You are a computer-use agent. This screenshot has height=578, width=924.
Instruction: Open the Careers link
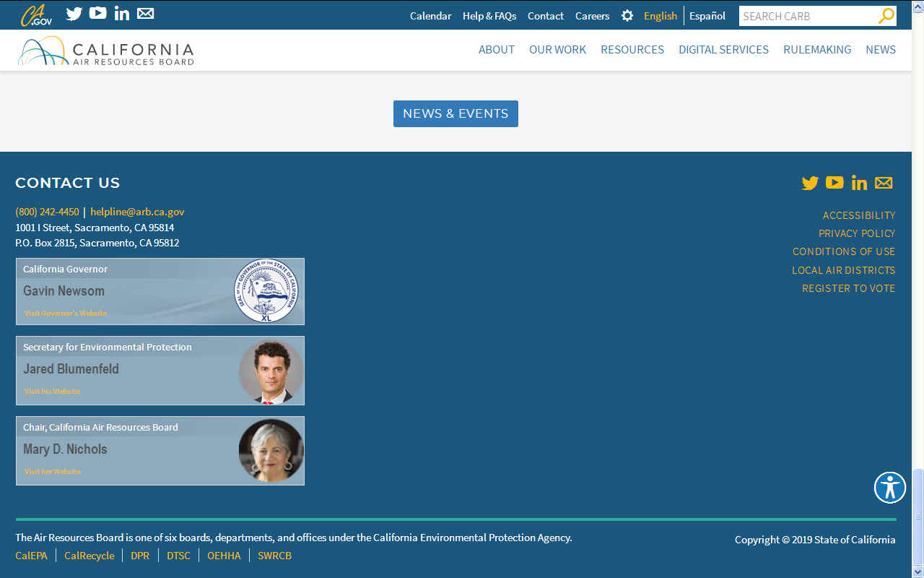tap(592, 16)
